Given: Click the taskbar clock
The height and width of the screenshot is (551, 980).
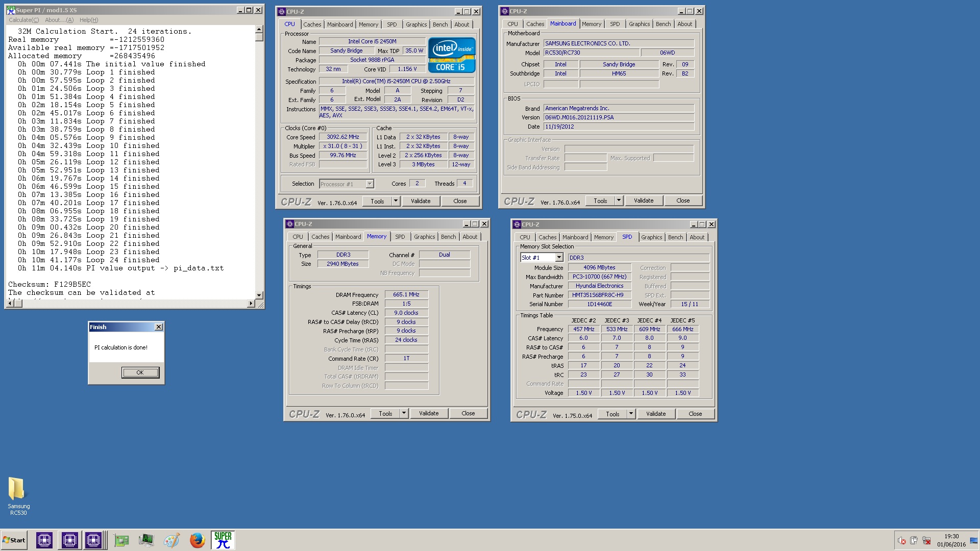Looking at the screenshot, I should pos(951,540).
